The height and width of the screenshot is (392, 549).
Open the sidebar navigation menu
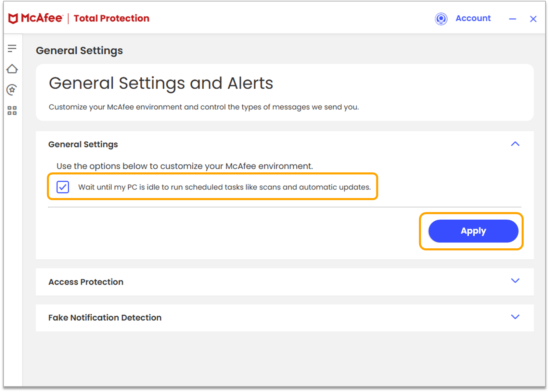(12, 48)
